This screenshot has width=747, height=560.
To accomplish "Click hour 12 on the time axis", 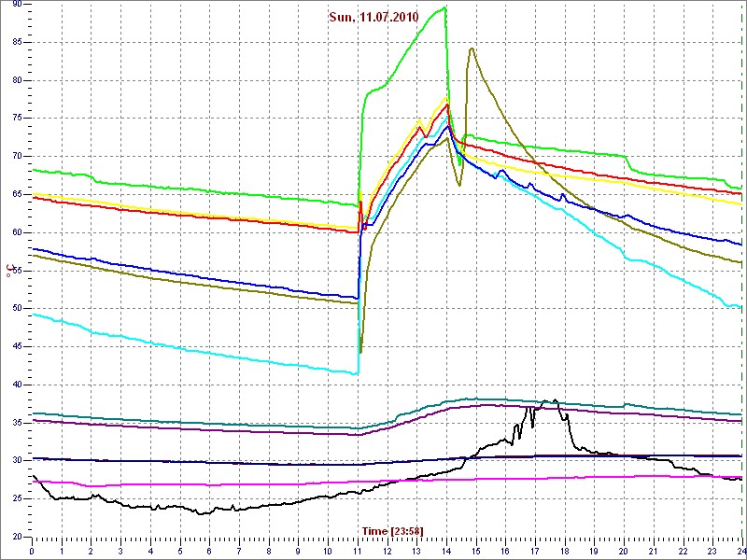I will click(x=387, y=551).
